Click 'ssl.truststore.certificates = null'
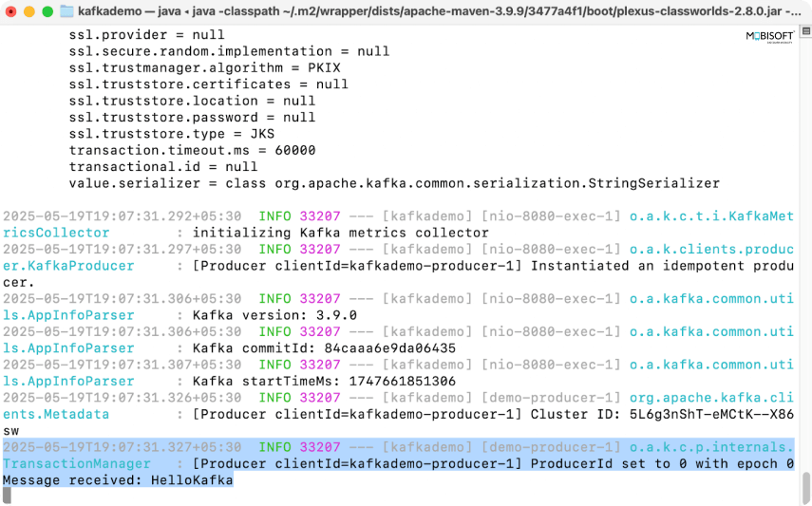Viewport: 812px width, 506px height. pyautogui.click(x=209, y=84)
